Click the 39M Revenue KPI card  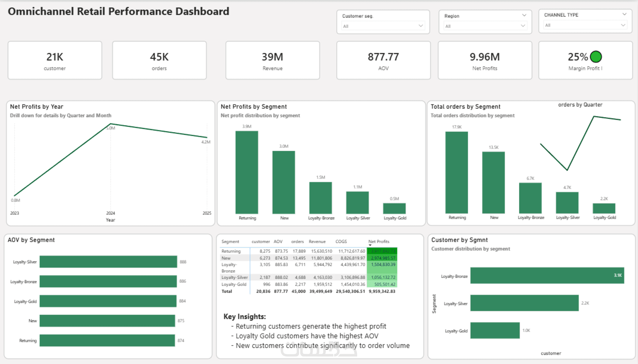coord(272,60)
